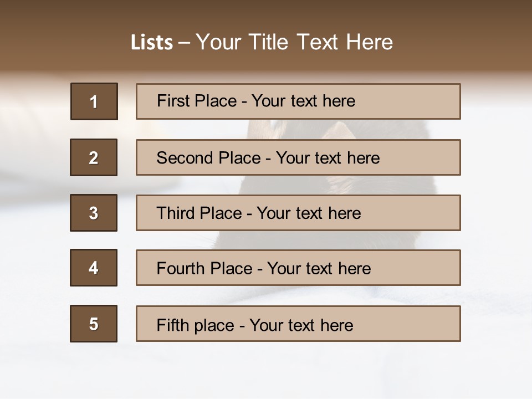Click "Your text here" in Fourth Place bar

319,269
